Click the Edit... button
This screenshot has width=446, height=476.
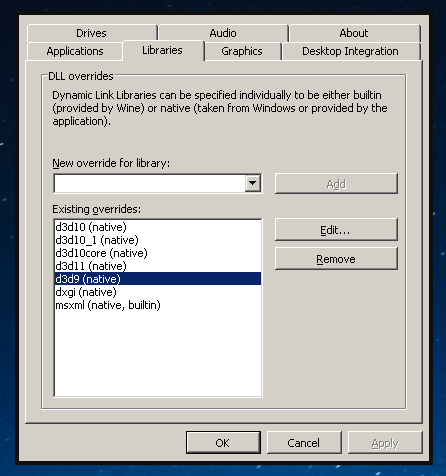[336, 230]
